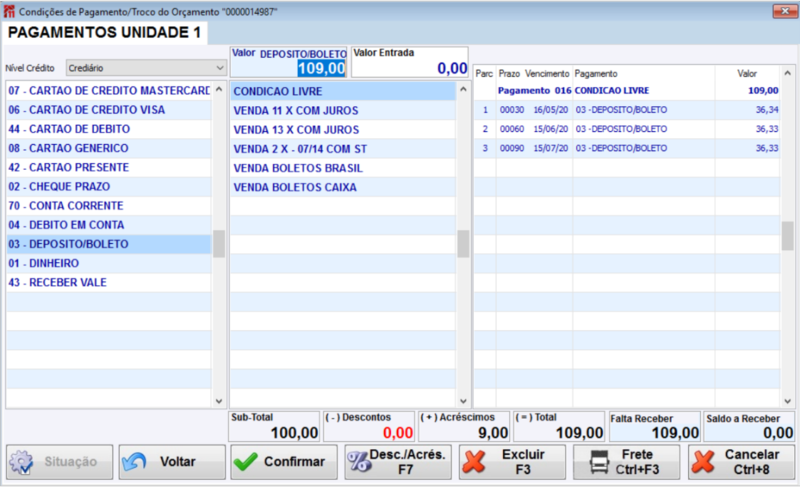
Task: Select 70 - CONTA CORRENTE
Action: pyautogui.click(x=109, y=206)
